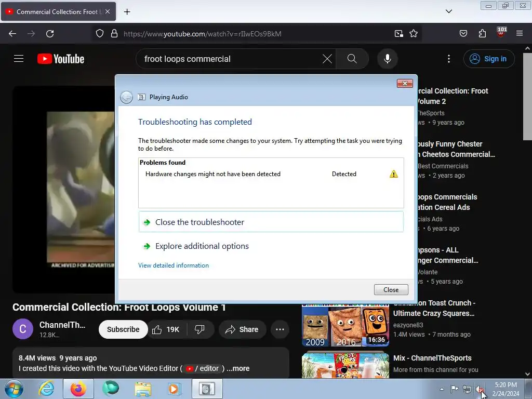This screenshot has height=399, width=532.
Task: List all tabs dropdown arrow
Action: pos(448,11)
